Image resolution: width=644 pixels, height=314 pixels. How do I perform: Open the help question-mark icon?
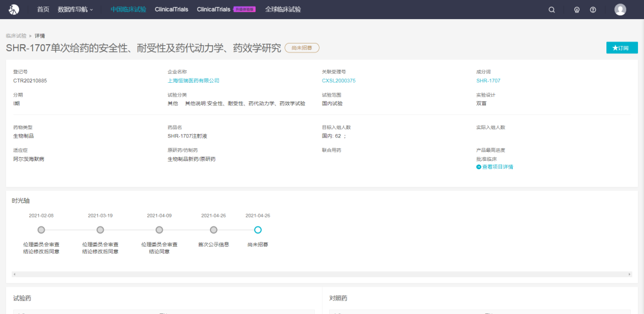coord(593,10)
